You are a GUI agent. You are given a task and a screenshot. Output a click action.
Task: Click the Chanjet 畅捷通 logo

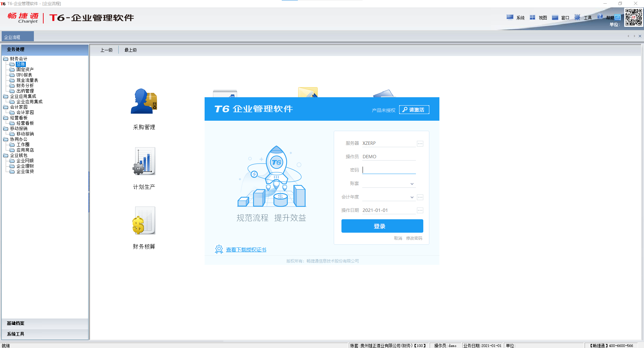pyautogui.click(x=23, y=18)
